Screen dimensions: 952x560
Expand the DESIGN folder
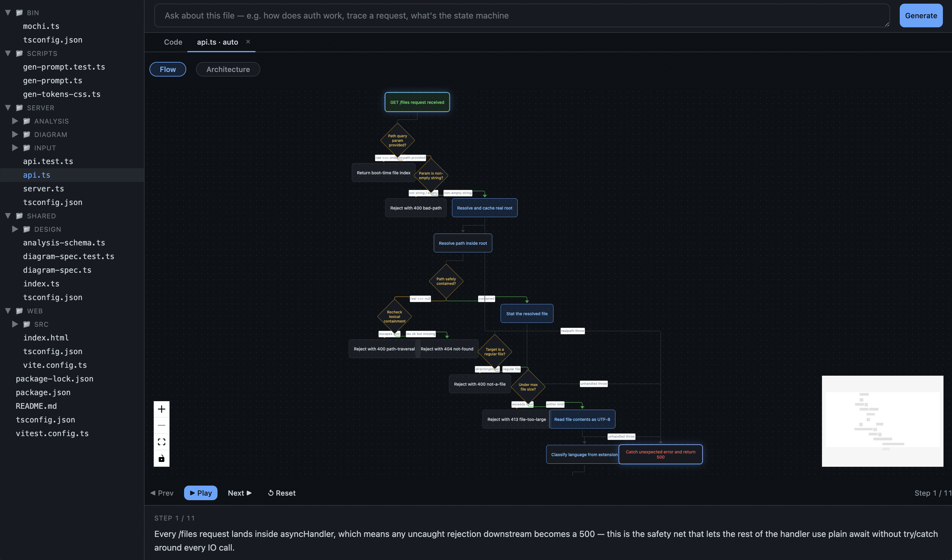(15, 229)
